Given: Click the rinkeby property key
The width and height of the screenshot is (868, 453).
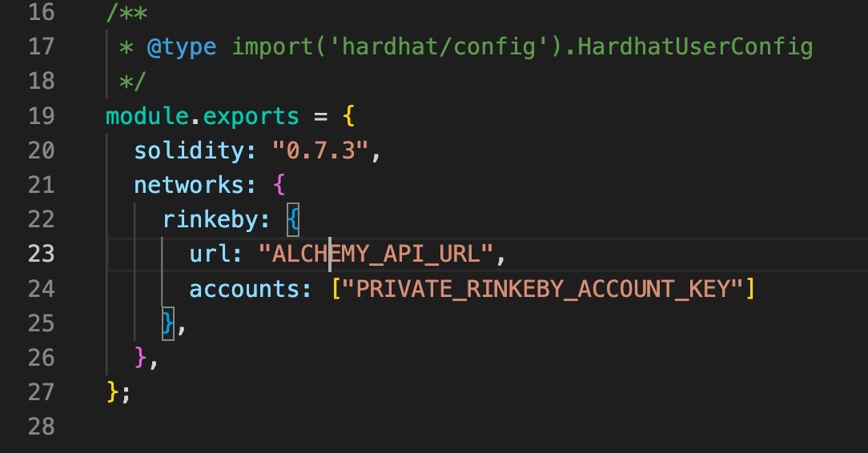Looking at the screenshot, I should click(210, 219).
